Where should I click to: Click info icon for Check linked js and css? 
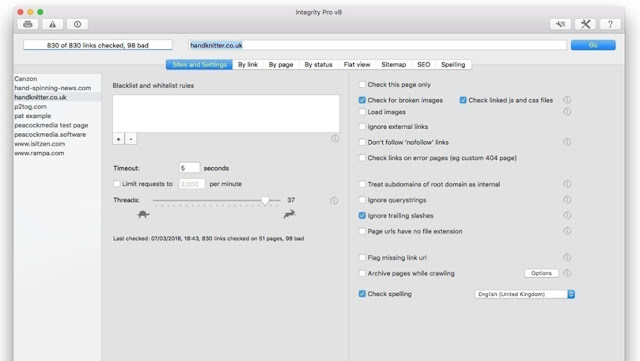[x=567, y=100]
